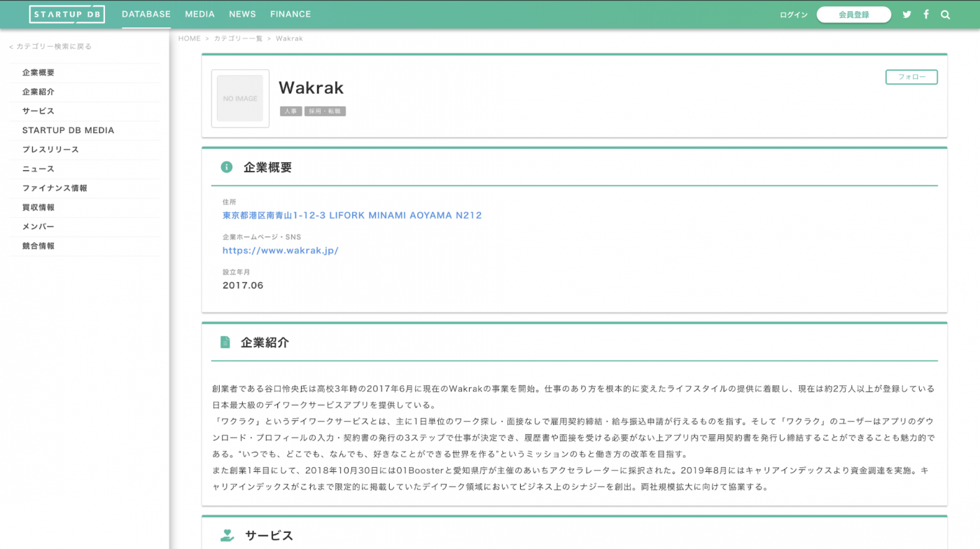Click the STARTUP DB logo
980x549 pixels.
pyautogui.click(x=66, y=14)
